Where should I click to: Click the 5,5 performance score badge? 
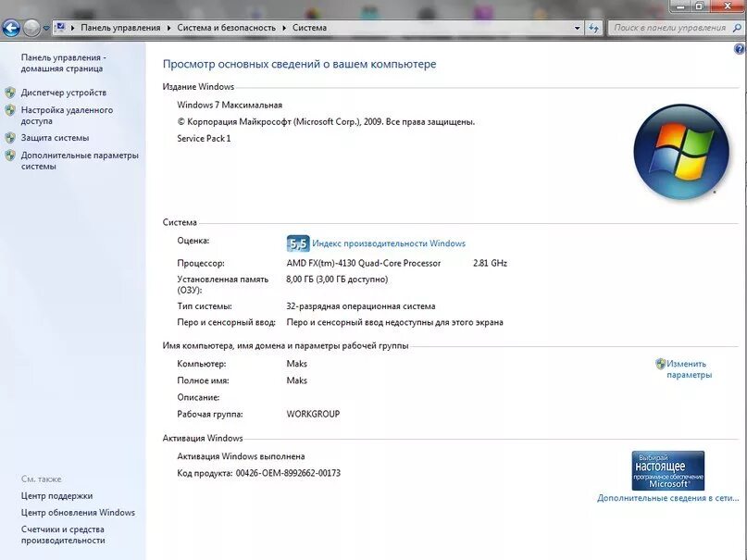click(298, 243)
